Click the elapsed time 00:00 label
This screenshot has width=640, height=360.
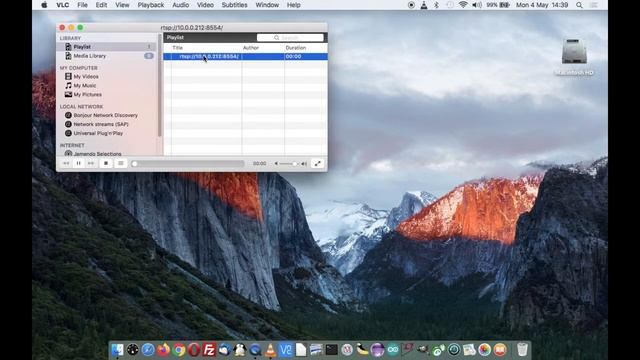pos(260,164)
